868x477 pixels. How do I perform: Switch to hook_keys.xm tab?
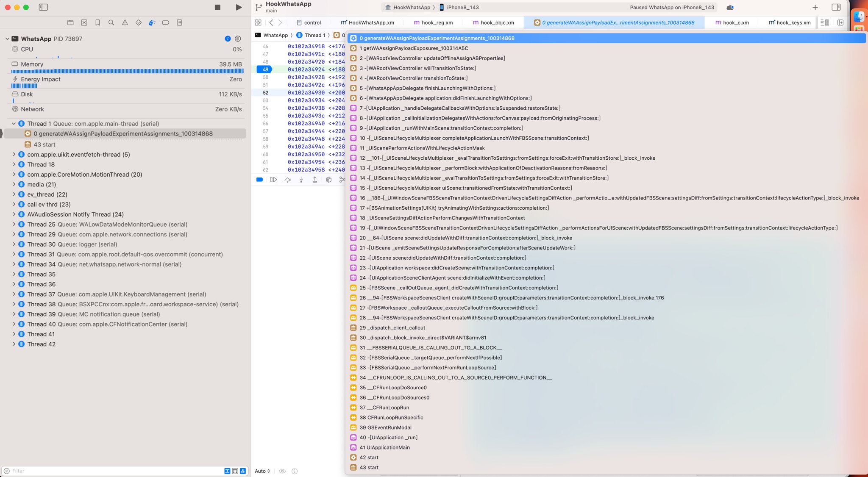pyautogui.click(x=790, y=22)
